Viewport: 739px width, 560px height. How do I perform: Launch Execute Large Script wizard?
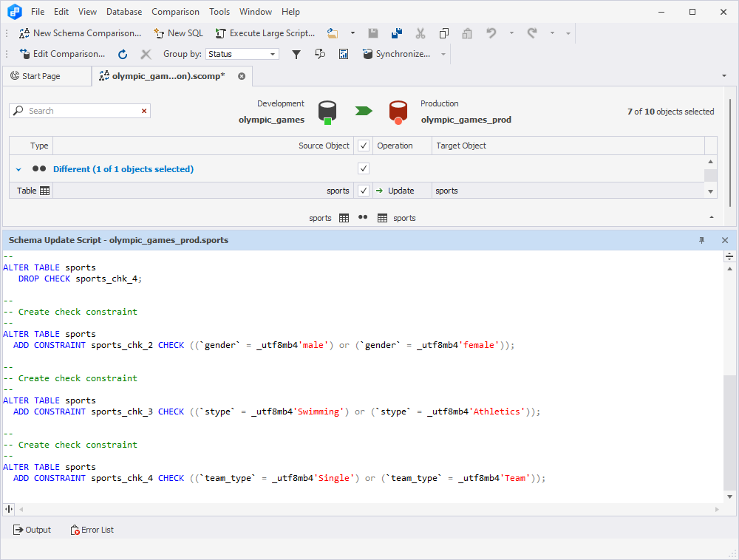coord(265,33)
